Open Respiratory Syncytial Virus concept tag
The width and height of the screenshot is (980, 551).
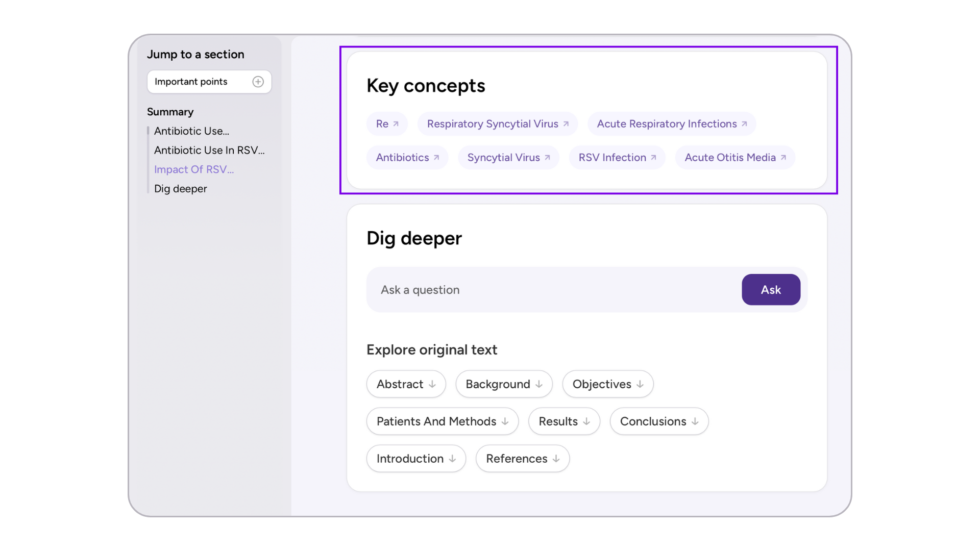[x=497, y=124]
